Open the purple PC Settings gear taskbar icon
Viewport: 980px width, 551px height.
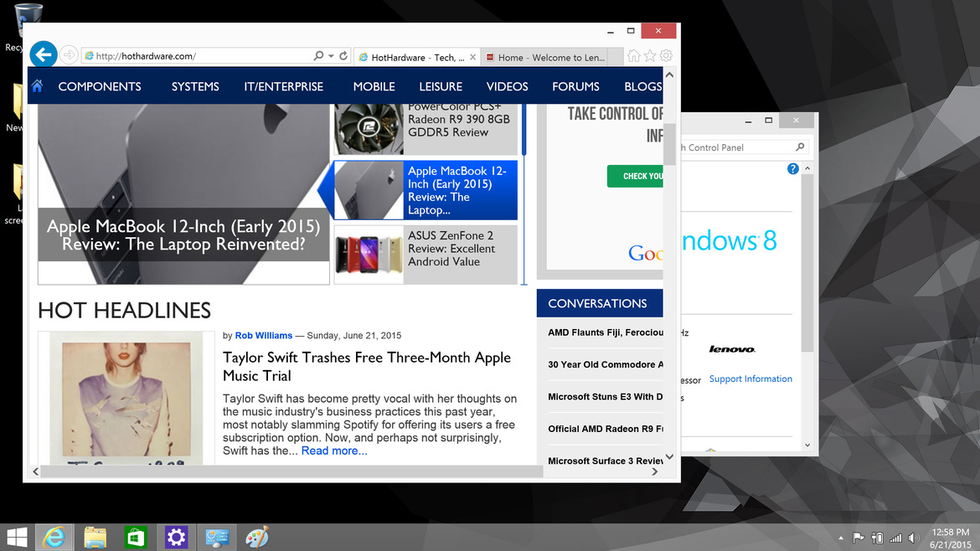coord(176,538)
